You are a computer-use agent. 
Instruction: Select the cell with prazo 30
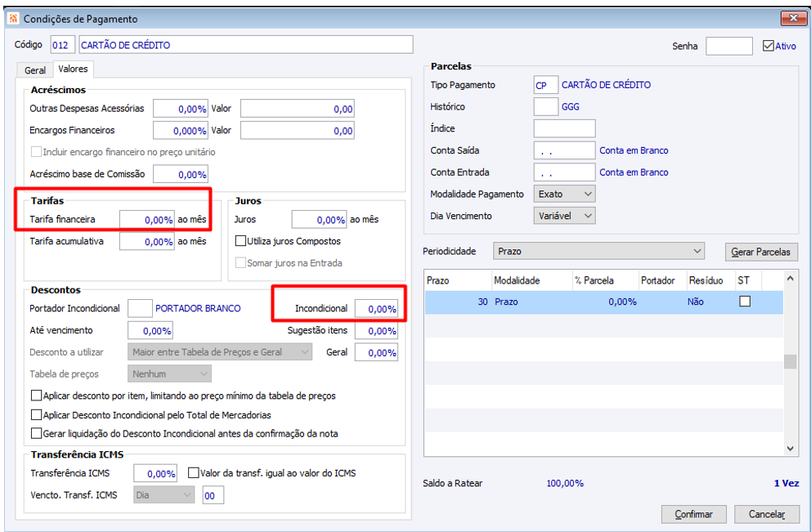tap(458, 302)
